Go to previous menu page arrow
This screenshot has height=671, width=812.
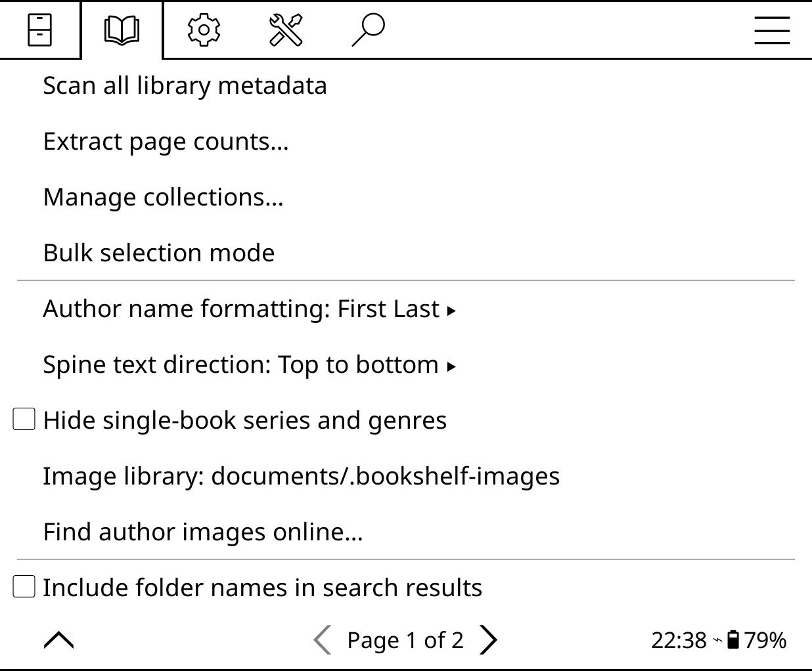[x=322, y=640]
